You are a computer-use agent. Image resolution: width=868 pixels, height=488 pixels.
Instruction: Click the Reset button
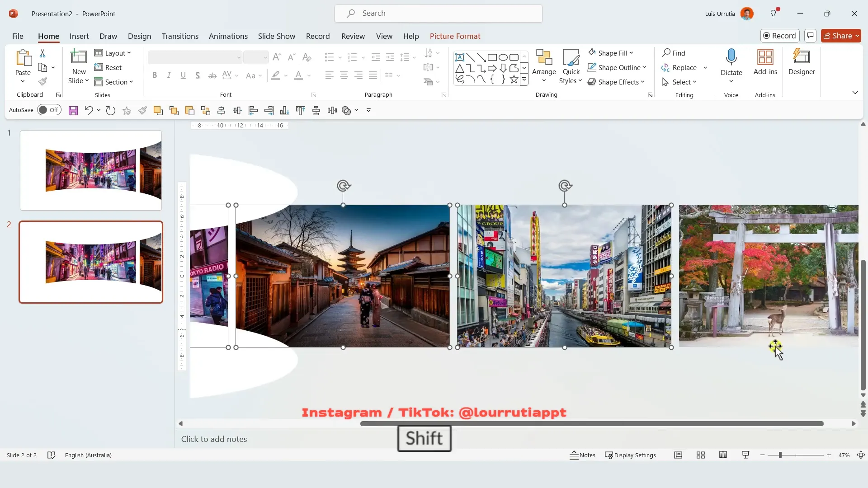tap(108, 67)
